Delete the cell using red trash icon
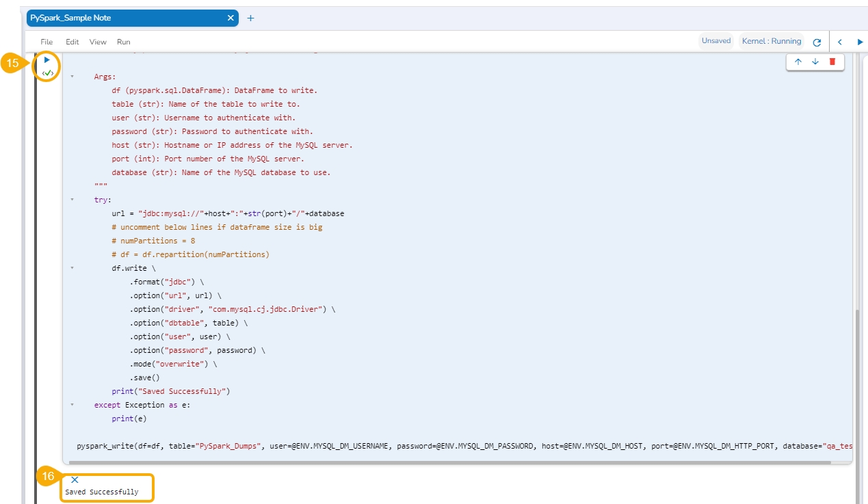 click(832, 62)
